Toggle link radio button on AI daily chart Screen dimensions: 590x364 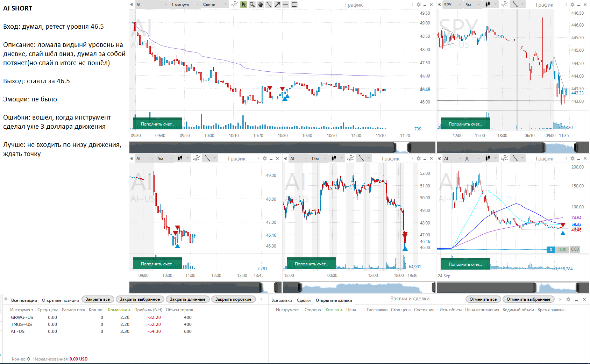(x=440, y=158)
